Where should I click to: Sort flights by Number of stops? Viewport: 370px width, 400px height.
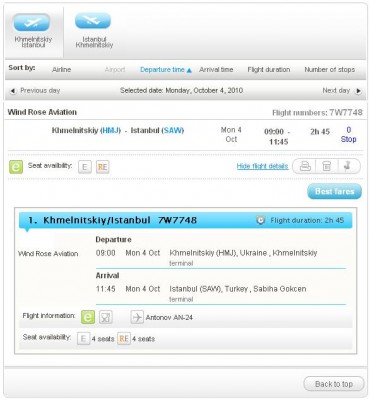329,70
